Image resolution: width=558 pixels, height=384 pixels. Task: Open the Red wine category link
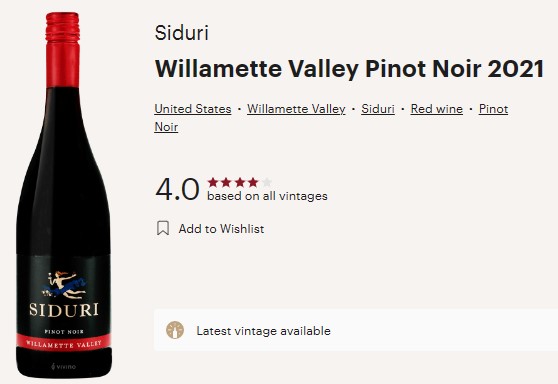(437, 109)
